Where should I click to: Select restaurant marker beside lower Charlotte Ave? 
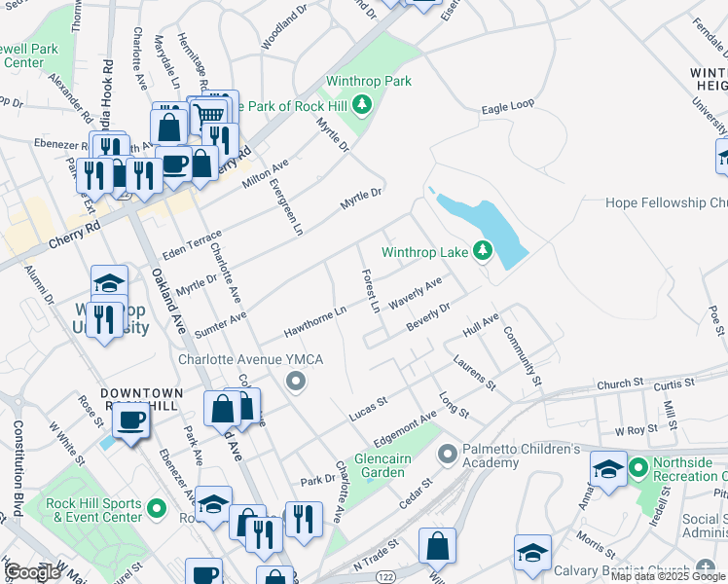pos(304,521)
